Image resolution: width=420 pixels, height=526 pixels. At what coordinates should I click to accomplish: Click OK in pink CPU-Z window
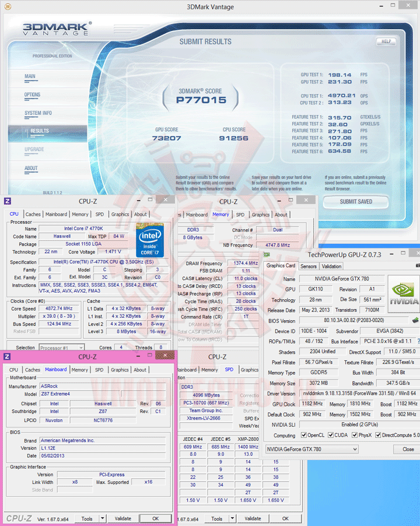click(x=156, y=518)
